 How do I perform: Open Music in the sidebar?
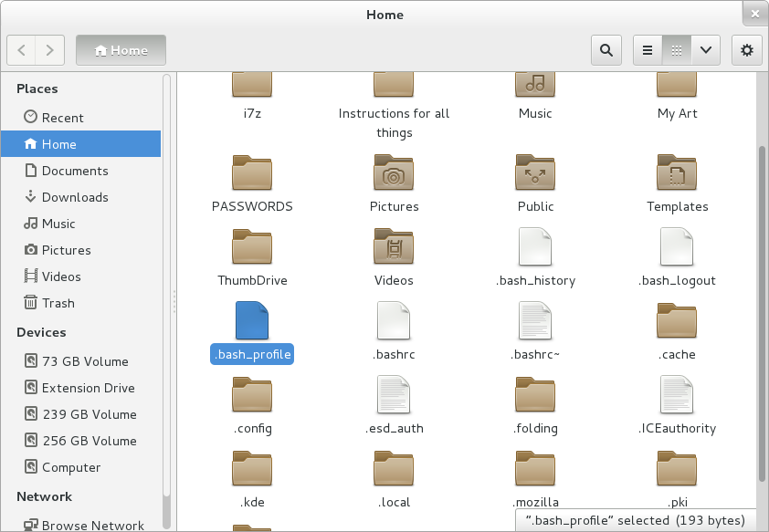click(81, 224)
